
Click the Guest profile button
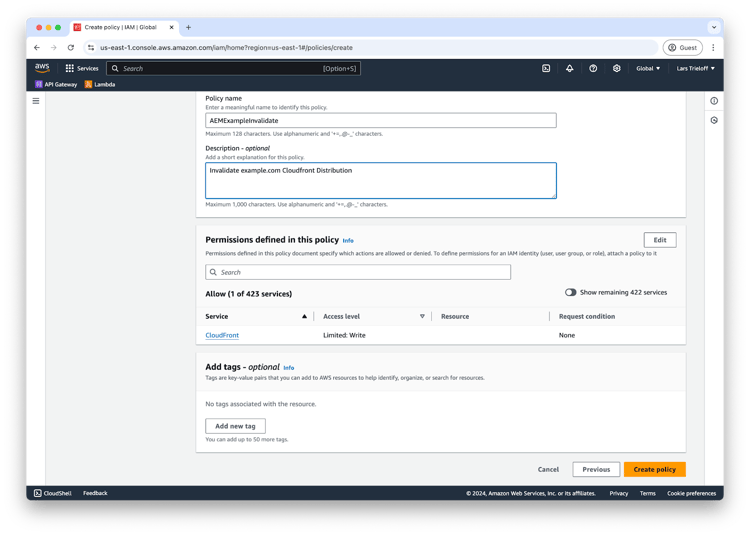pos(683,47)
